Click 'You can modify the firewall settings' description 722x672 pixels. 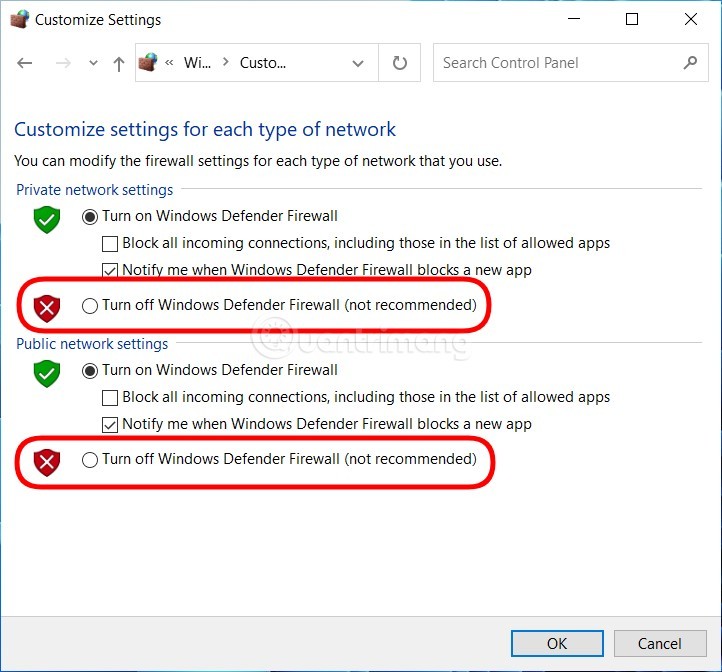258,161
